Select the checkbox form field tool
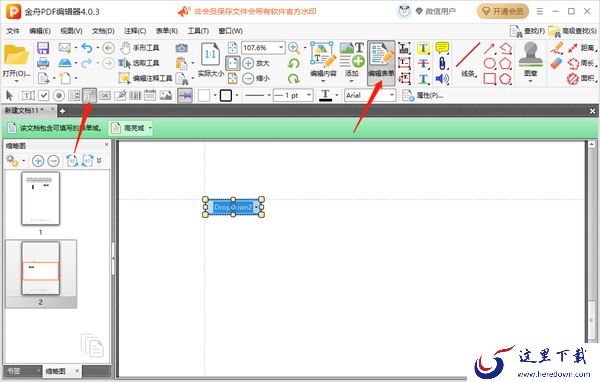 click(x=44, y=95)
